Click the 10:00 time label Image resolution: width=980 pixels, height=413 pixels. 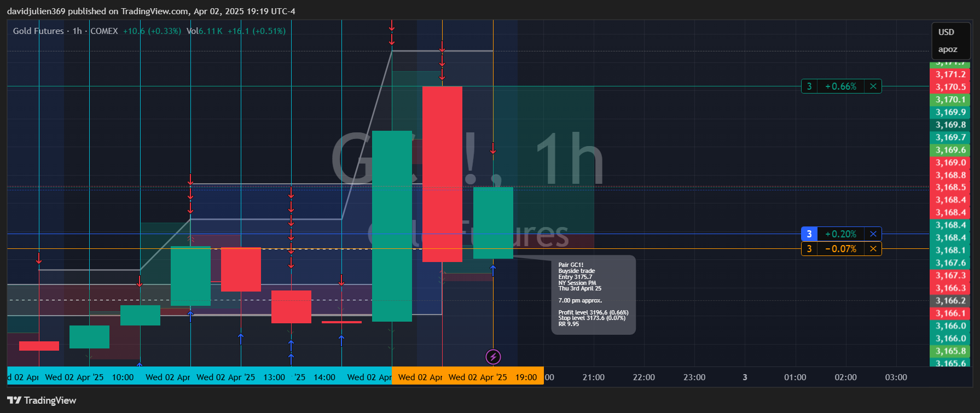pos(123,377)
